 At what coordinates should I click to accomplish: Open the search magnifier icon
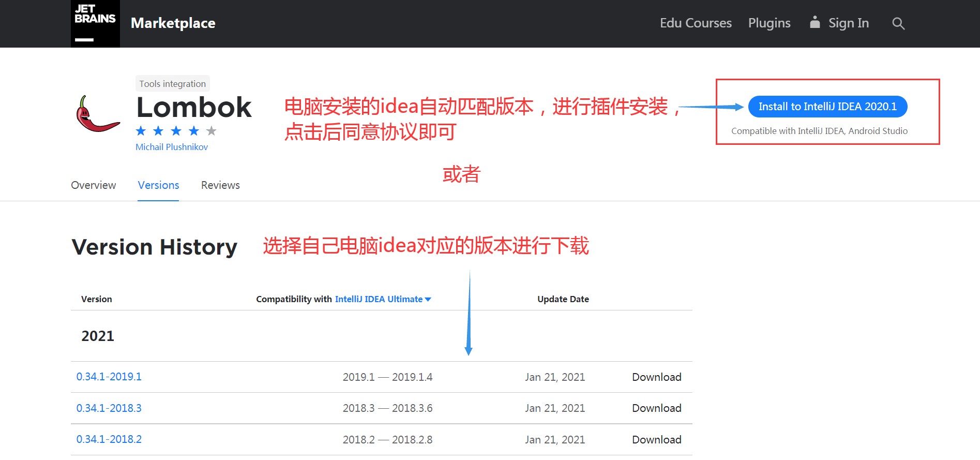tap(898, 23)
